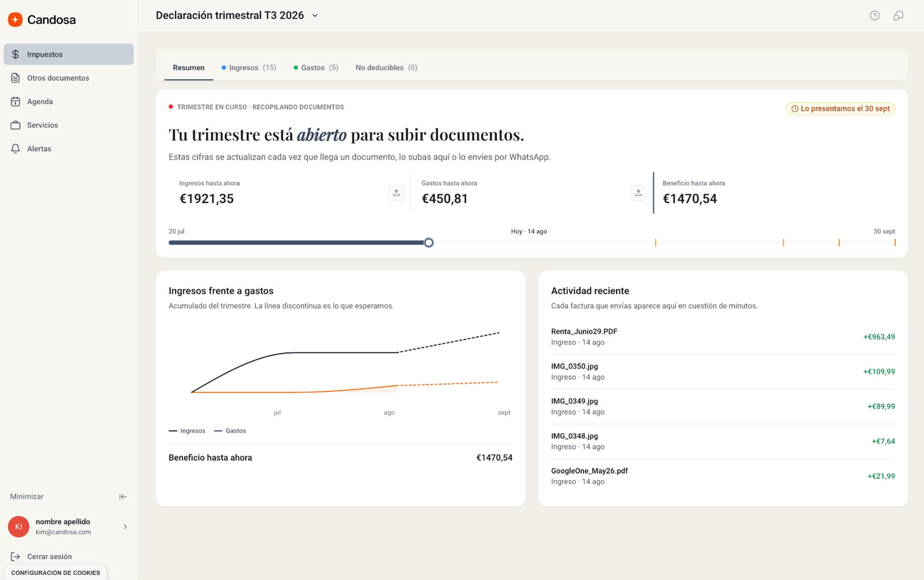This screenshot has height=580, width=924.
Task: Click the €1921,35 income value
Action: [x=207, y=199]
